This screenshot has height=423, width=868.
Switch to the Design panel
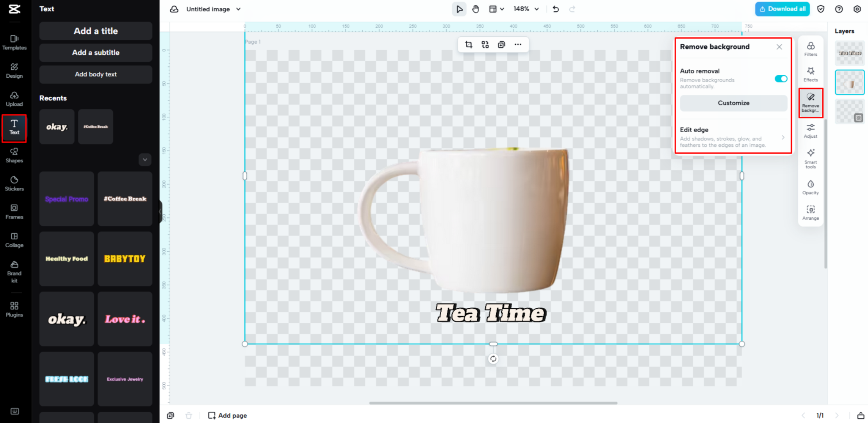(x=14, y=70)
